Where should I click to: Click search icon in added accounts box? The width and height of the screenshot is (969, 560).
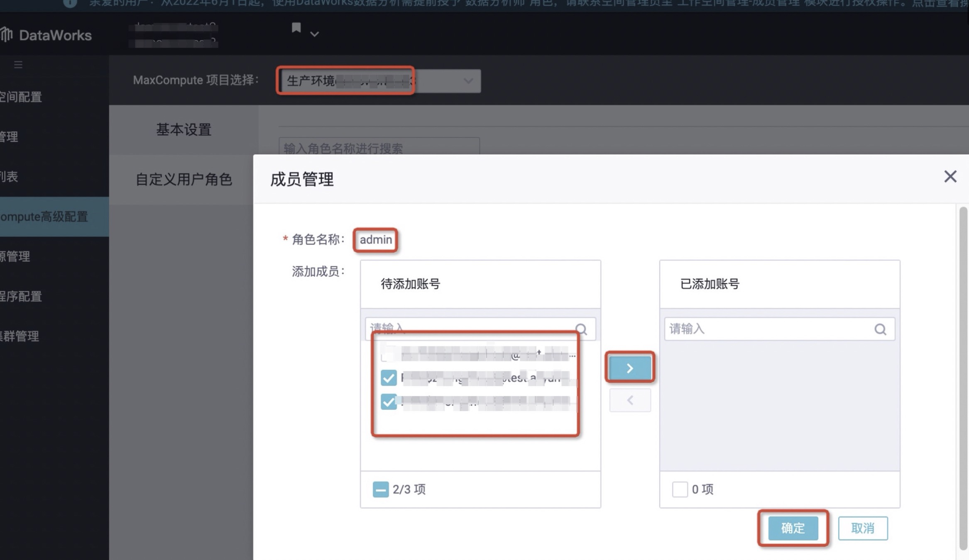pyautogui.click(x=880, y=329)
